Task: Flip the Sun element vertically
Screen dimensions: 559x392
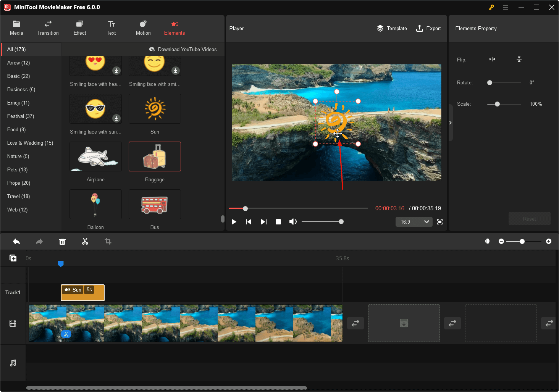Action: coord(519,59)
